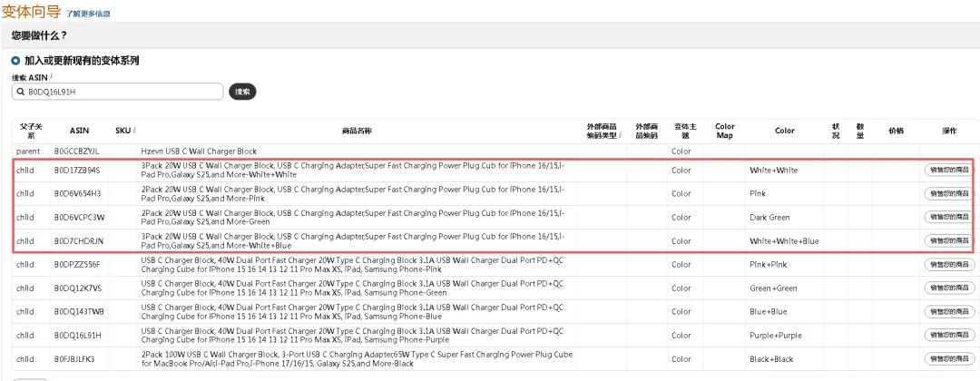Click the 40W Dual Port title ending Phone-Pink
Screen dimensions: 980x381
pyautogui.click(x=352, y=265)
